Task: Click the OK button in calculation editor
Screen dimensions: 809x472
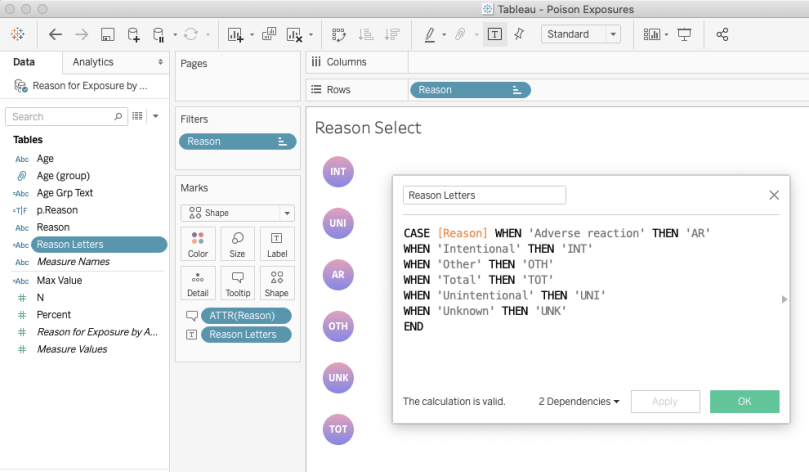Action: click(744, 401)
